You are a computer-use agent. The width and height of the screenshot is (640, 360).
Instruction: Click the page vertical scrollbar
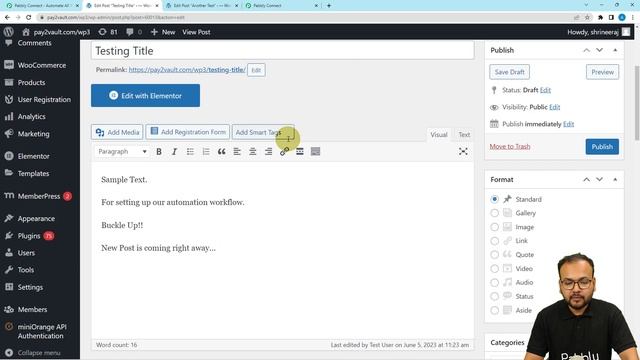pos(637,102)
